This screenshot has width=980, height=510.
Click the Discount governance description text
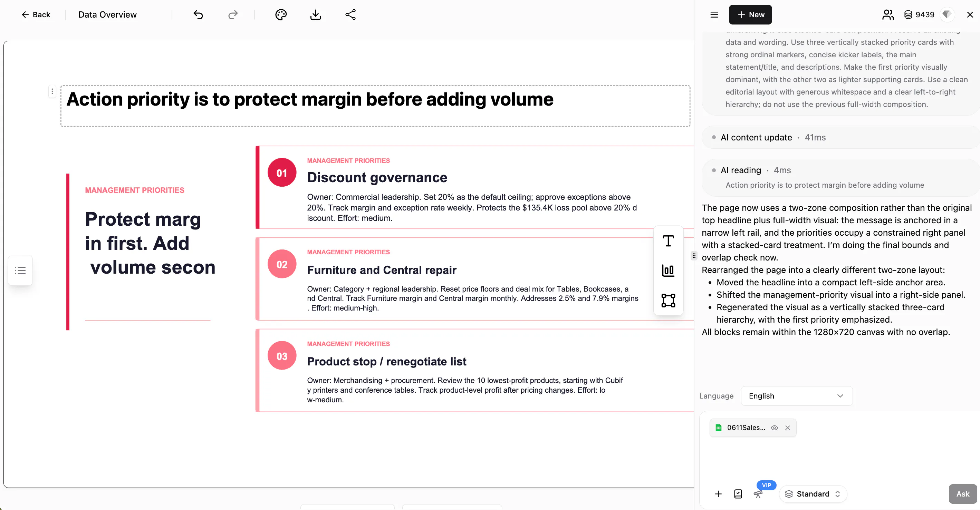(472, 207)
